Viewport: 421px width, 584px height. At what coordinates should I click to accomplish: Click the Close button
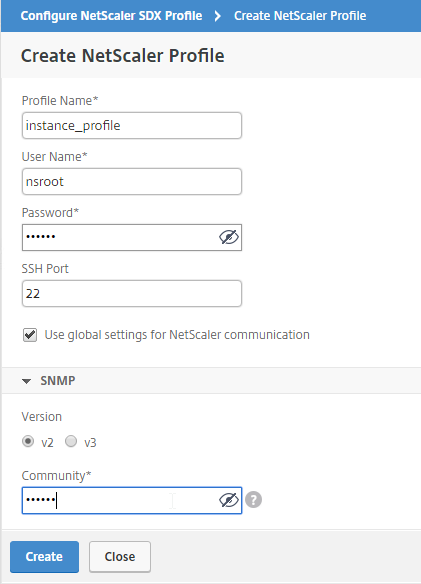click(x=120, y=556)
